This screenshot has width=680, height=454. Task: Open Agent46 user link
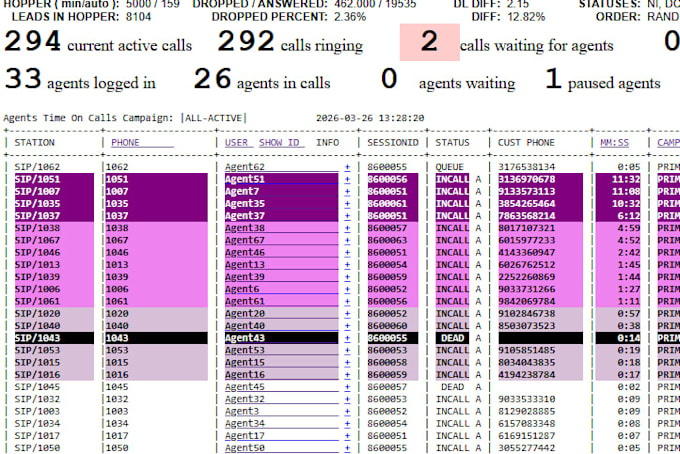[281, 252]
